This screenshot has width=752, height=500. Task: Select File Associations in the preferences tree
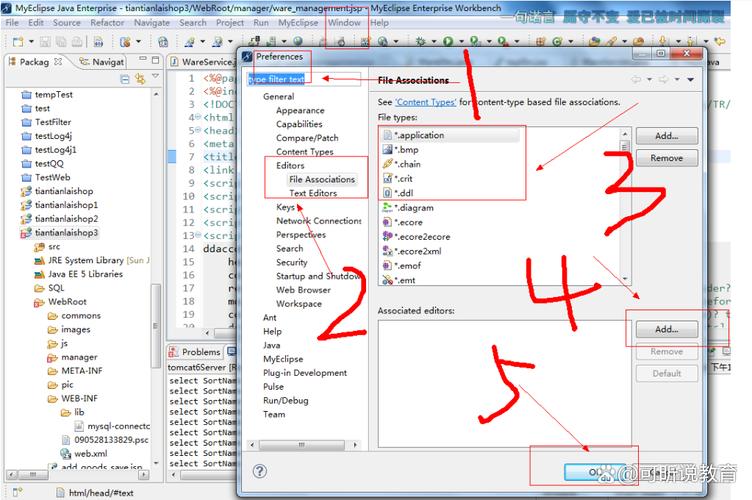(322, 179)
